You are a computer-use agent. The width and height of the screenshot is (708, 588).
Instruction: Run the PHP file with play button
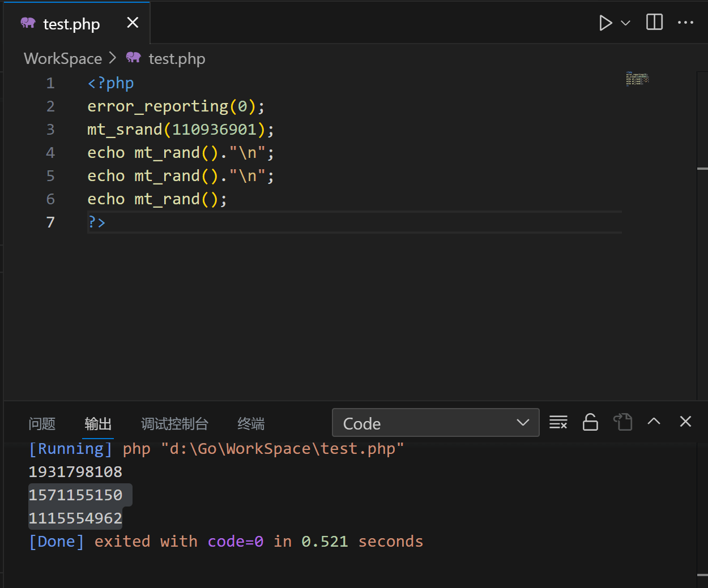click(605, 23)
